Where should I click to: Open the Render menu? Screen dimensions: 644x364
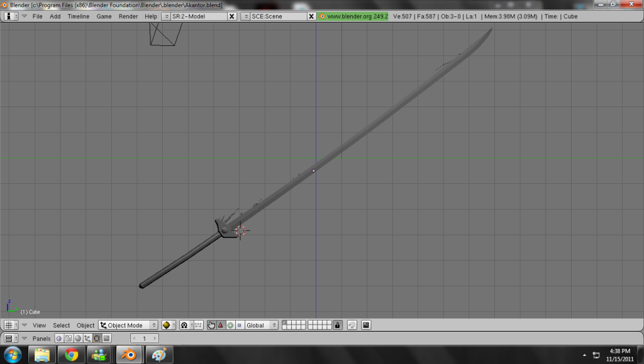(x=128, y=16)
